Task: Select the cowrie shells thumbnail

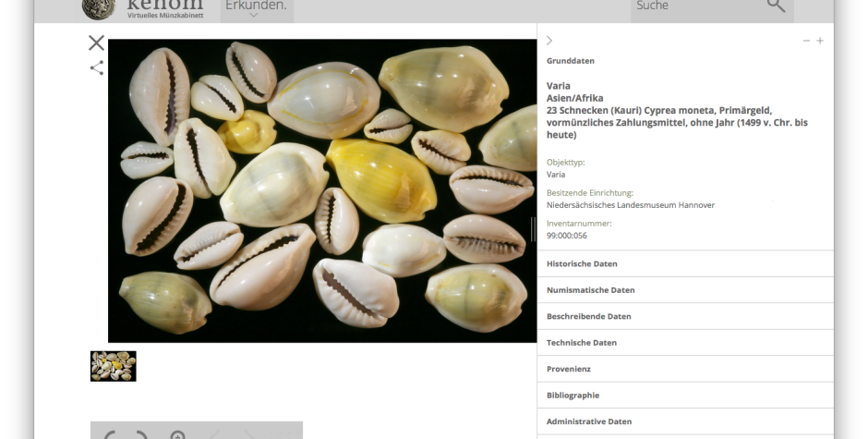Action: [x=114, y=366]
